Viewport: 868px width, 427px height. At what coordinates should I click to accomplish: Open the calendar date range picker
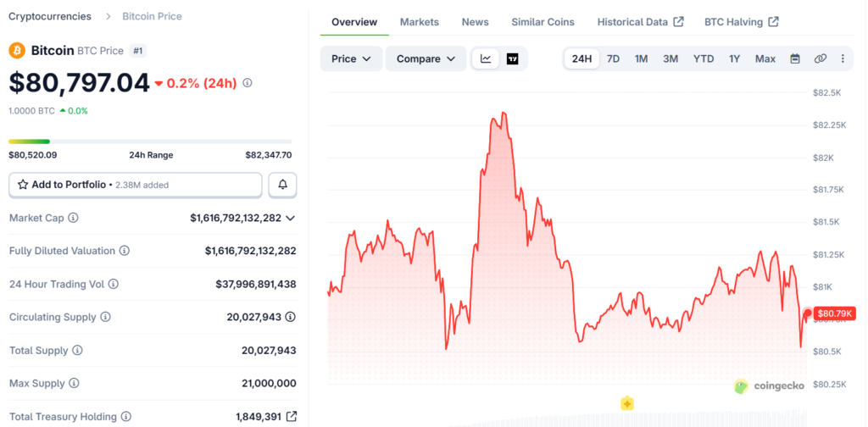point(795,58)
